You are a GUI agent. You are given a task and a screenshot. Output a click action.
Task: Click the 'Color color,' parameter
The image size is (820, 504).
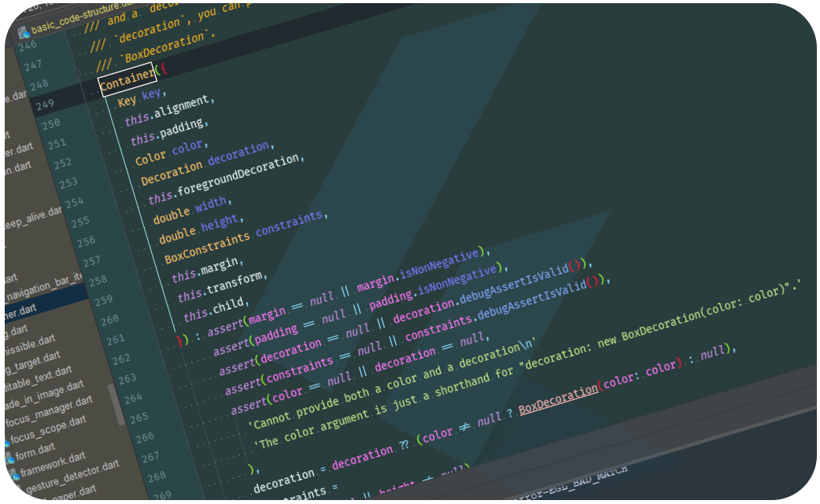point(172,152)
